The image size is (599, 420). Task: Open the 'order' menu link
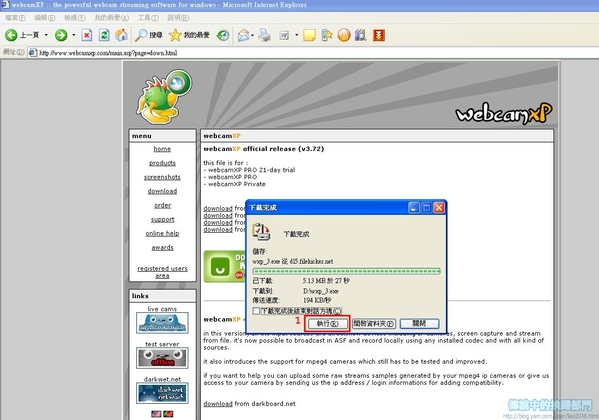pyautogui.click(x=162, y=206)
